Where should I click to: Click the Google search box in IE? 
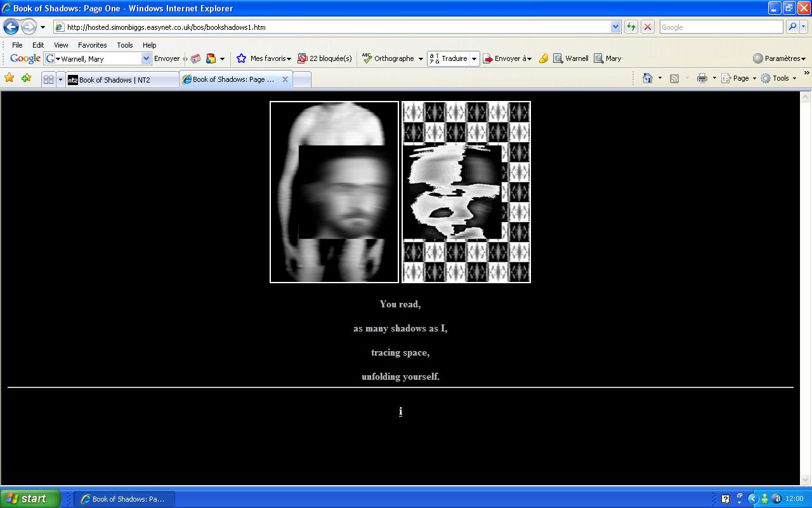pyautogui.click(x=721, y=27)
